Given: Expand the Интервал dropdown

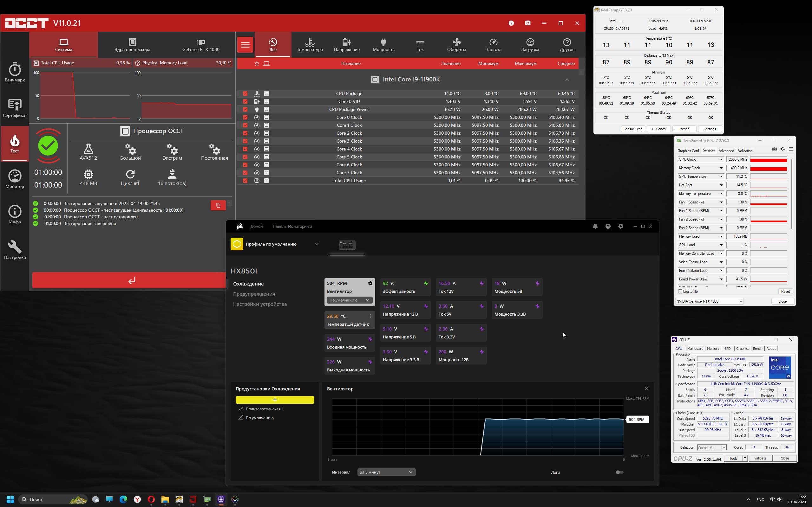Looking at the screenshot, I should point(386,472).
